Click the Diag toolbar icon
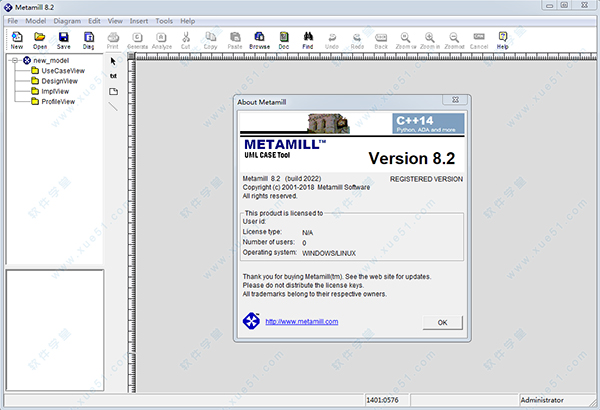Image resolution: width=600 pixels, height=410 pixels. coord(88,40)
